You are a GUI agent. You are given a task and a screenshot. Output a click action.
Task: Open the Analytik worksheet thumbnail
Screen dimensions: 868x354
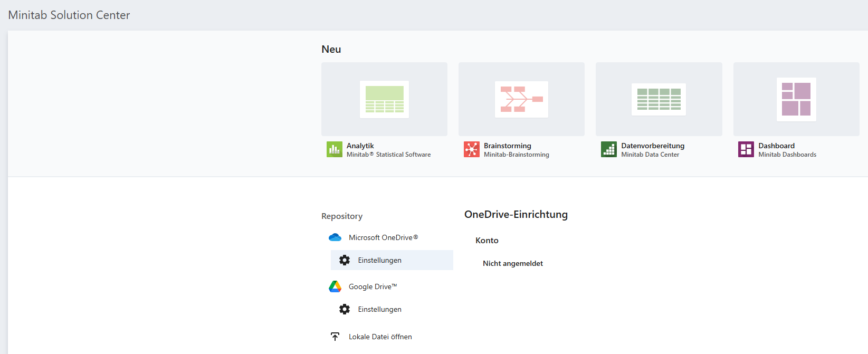[x=384, y=99]
